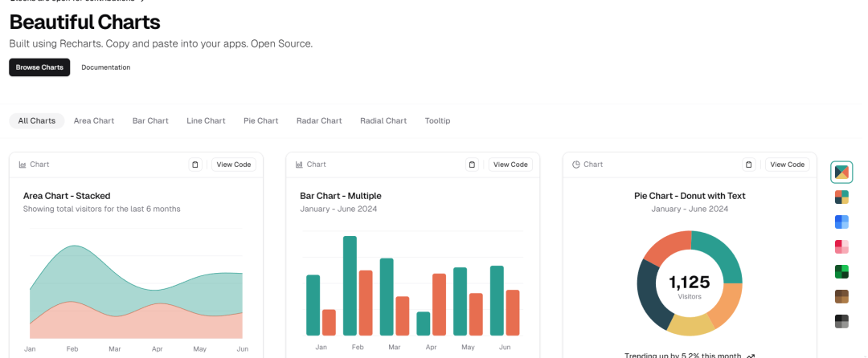Click the area chart icon in the first card header
Screen dimensions: 868x358
click(x=23, y=165)
